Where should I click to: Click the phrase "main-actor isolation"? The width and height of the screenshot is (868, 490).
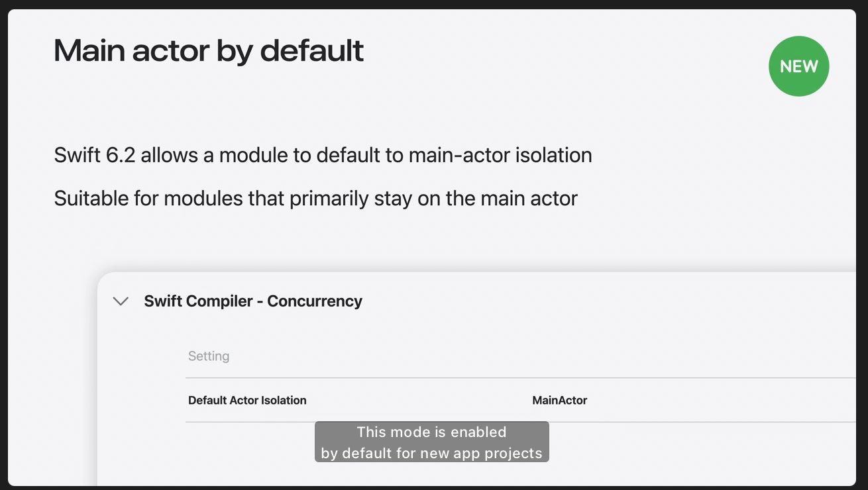pos(500,156)
